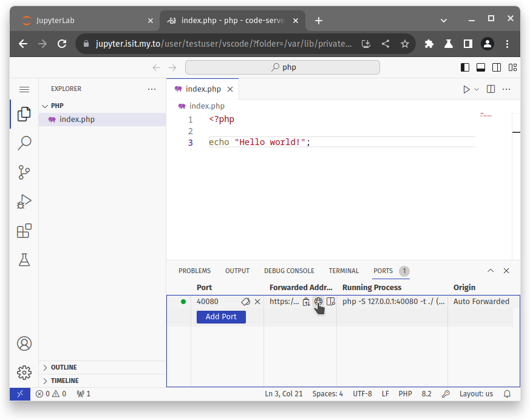Open the Run and Debug view
The image size is (530, 420).
tap(24, 202)
